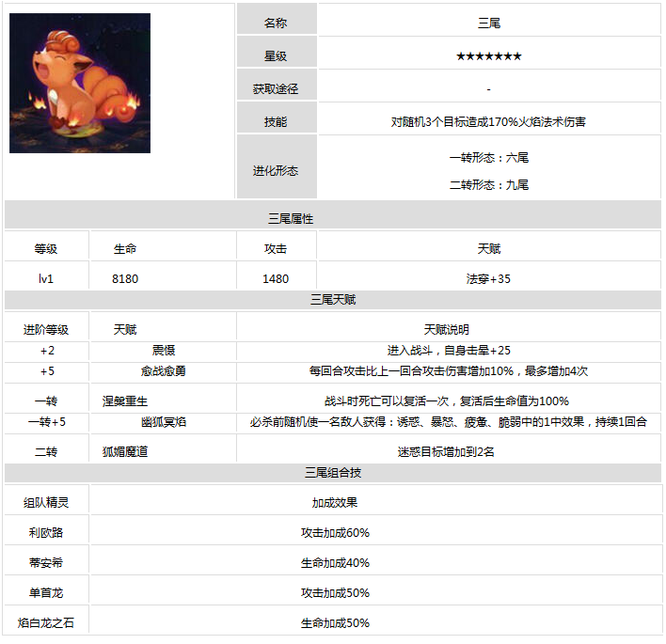This screenshot has width=666, height=644.
Task: Click the 攻击 column header
Action: tap(276, 249)
